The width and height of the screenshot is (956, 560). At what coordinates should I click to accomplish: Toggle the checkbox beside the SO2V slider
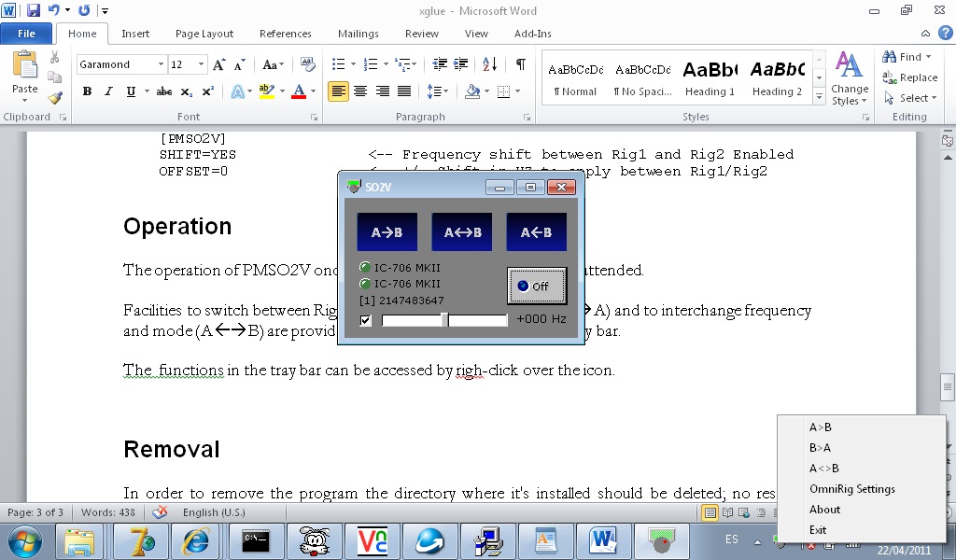coord(365,320)
